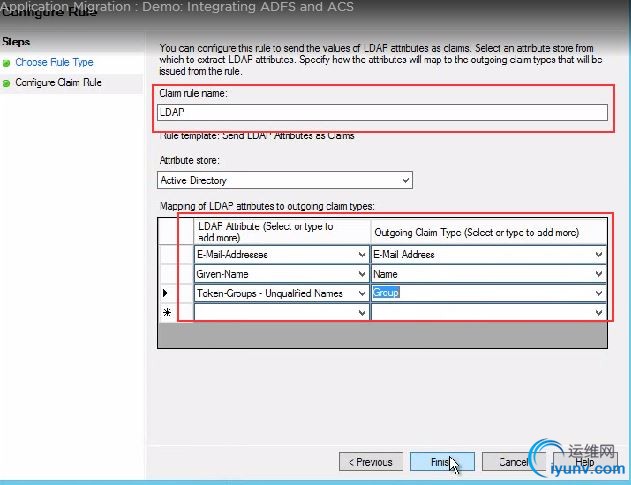Select the new row asterisk indicator
Screen dimensions: 631x485
click(167, 312)
